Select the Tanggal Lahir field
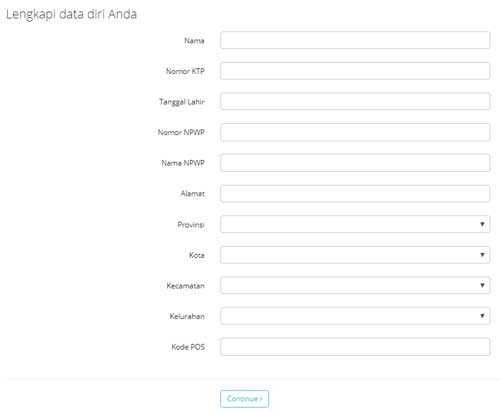The height and width of the screenshot is (411, 500). click(355, 102)
